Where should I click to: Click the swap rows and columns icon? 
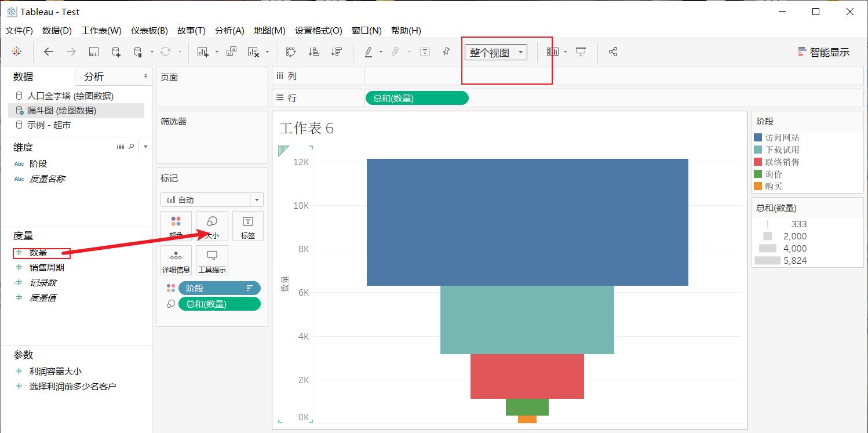[291, 52]
